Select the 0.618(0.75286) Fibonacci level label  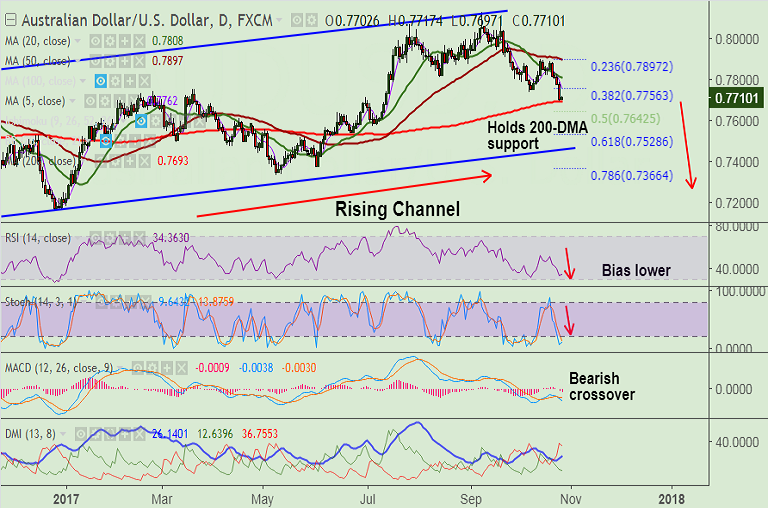pos(631,142)
